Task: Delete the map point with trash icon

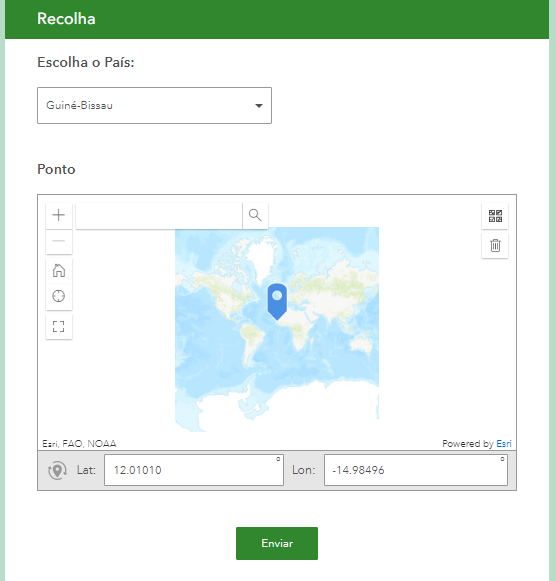Action: [x=495, y=245]
